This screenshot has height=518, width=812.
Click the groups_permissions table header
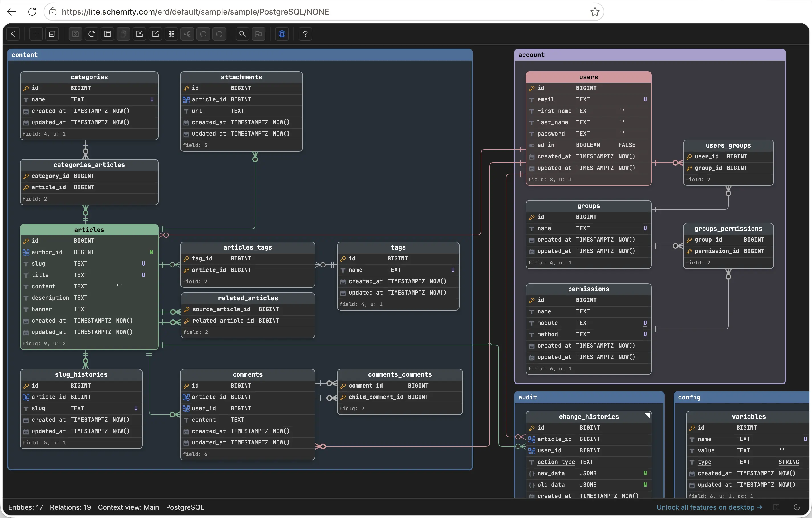pos(728,229)
